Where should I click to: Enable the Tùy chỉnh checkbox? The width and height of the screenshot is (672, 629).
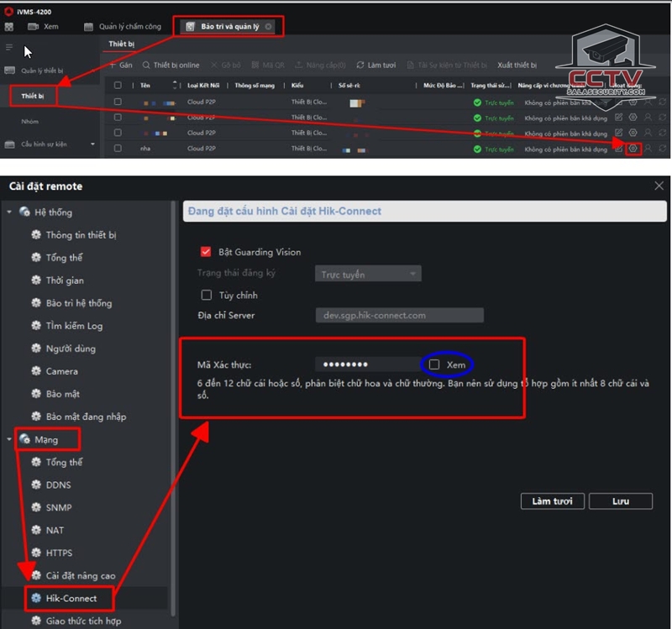(206, 296)
